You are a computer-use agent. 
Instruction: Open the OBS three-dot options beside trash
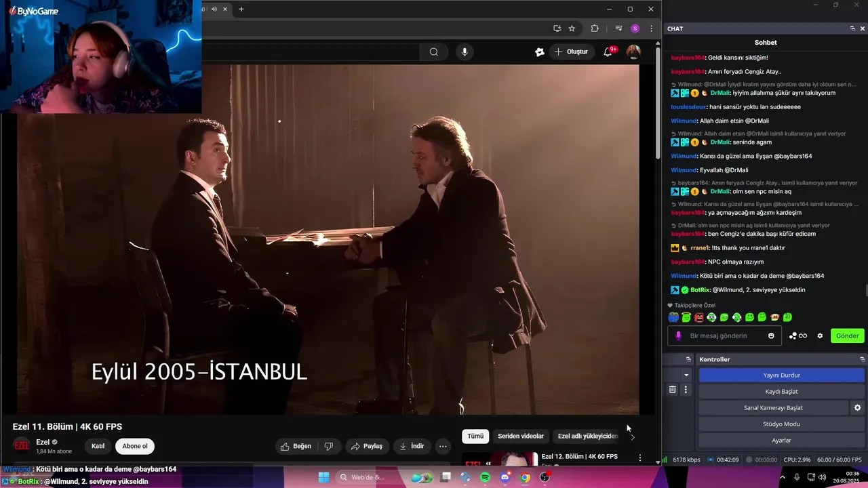(x=686, y=390)
